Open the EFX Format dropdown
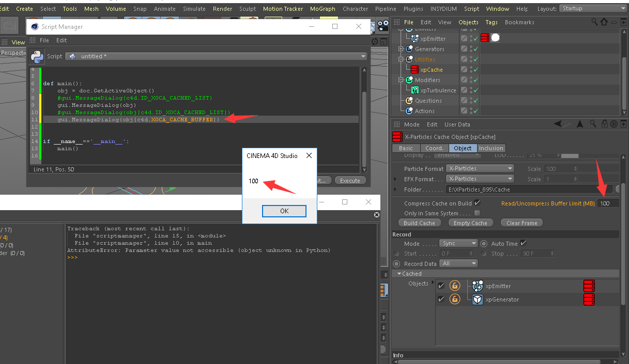The width and height of the screenshot is (629, 364). (x=481, y=179)
